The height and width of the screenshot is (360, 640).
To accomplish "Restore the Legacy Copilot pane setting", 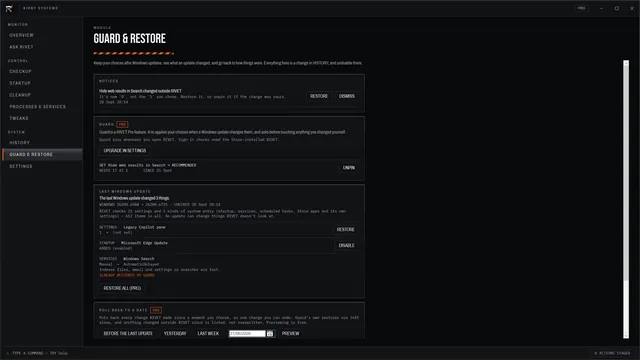I will click(345, 230).
